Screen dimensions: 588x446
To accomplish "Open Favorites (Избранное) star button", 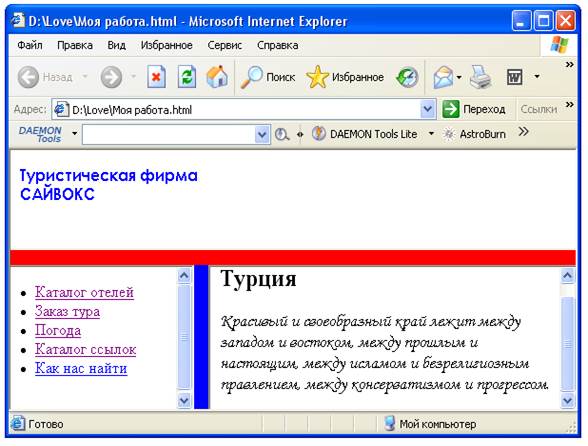I will pos(345,77).
